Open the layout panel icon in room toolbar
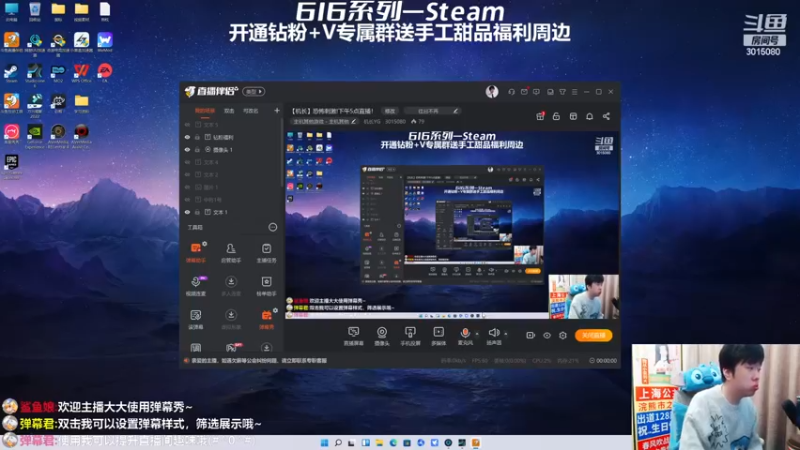Image resolution: width=800 pixels, height=450 pixels. [x=573, y=116]
